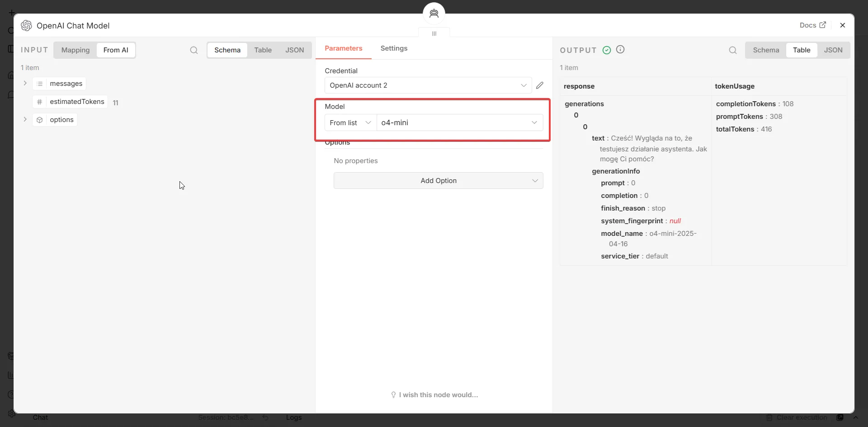Search the output panel data

pos(733,50)
